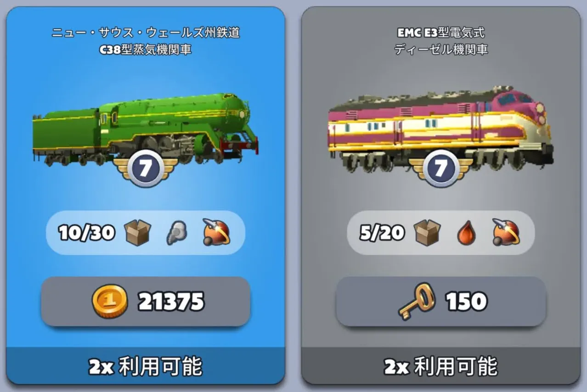Click the EMC E3型電気式 title text
This screenshot has height=392, width=587.
(x=441, y=33)
